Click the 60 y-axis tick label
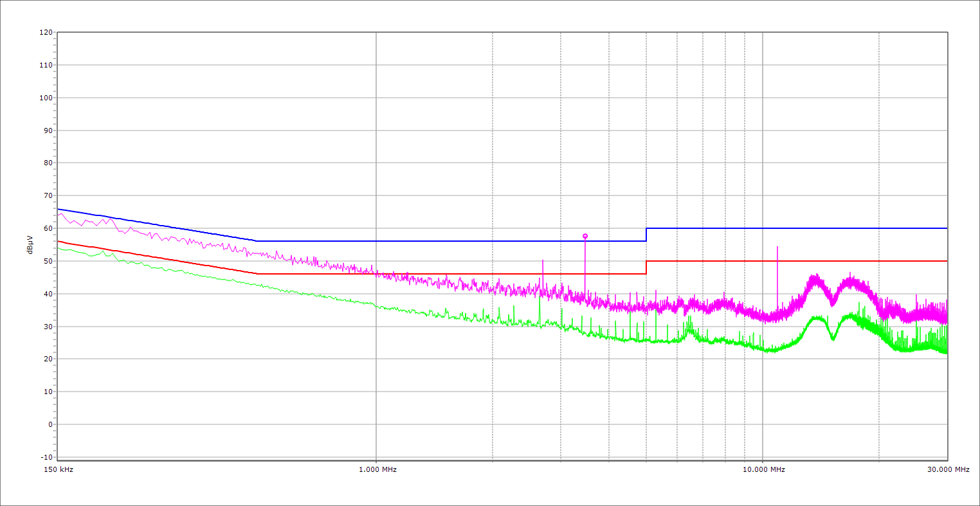The image size is (980, 506). coord(48,228)
